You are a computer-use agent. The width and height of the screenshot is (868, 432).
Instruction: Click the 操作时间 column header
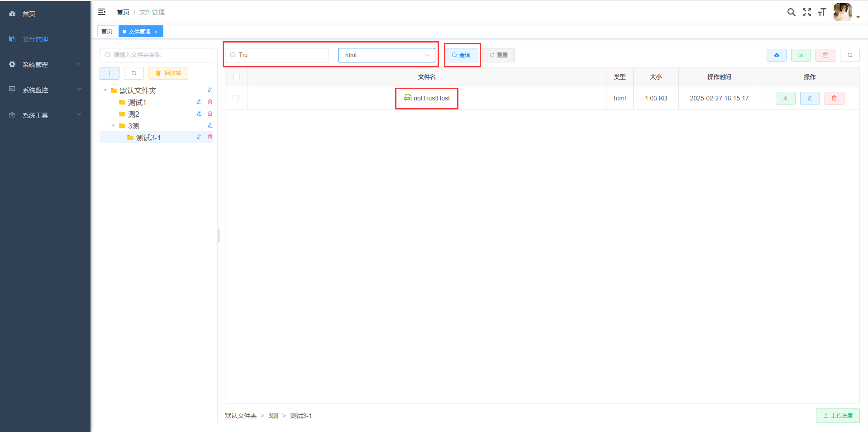719,77
